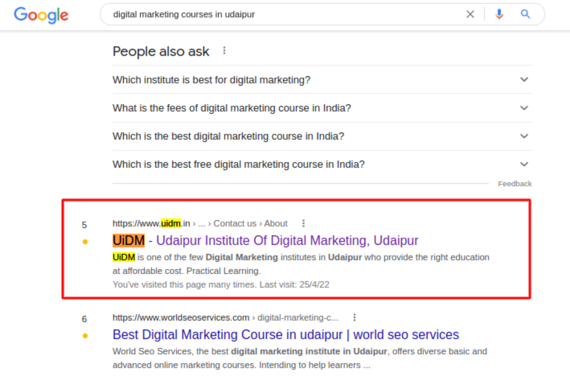The height and width of the screenshot is (392, 570).
Task: Clear the search query with the X icon
Action: point(470,14)
